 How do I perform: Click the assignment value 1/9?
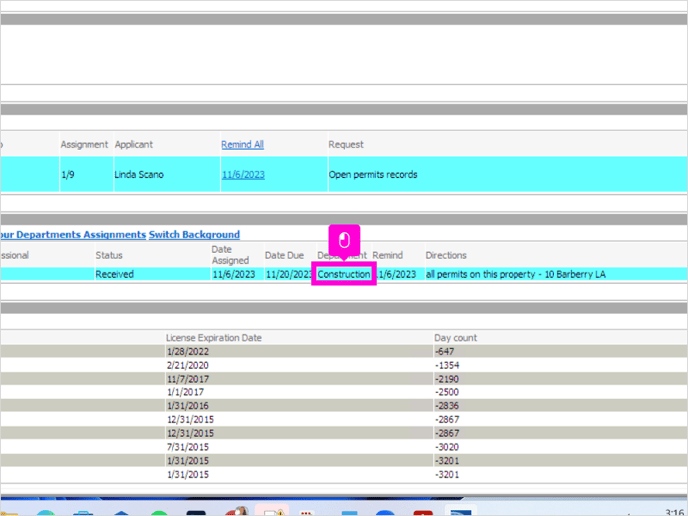pyautogui.click(x=68, y=175)
